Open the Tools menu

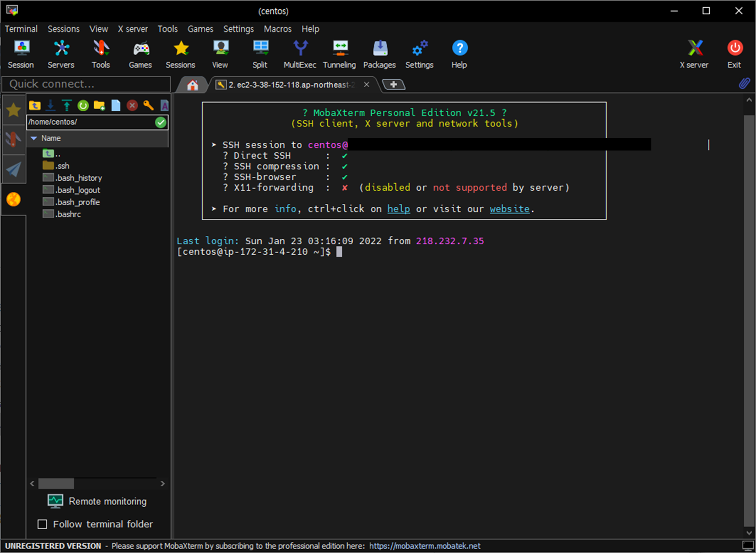click(168, 29)
